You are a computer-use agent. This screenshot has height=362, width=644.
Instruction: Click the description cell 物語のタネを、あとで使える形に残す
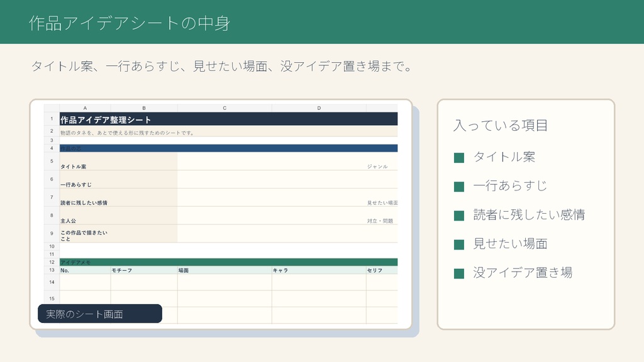click(x=228, y=131)
